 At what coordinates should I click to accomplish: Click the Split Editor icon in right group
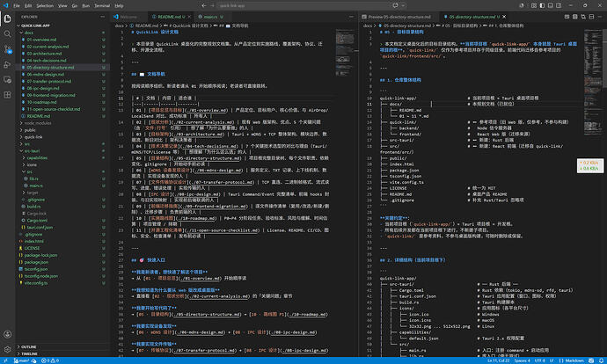(591, 17)
